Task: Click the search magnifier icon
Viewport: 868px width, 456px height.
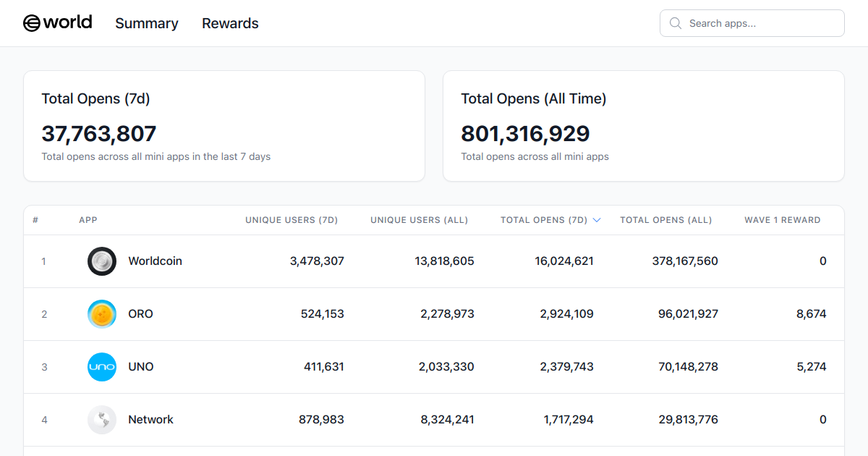Action: [676, 23]
